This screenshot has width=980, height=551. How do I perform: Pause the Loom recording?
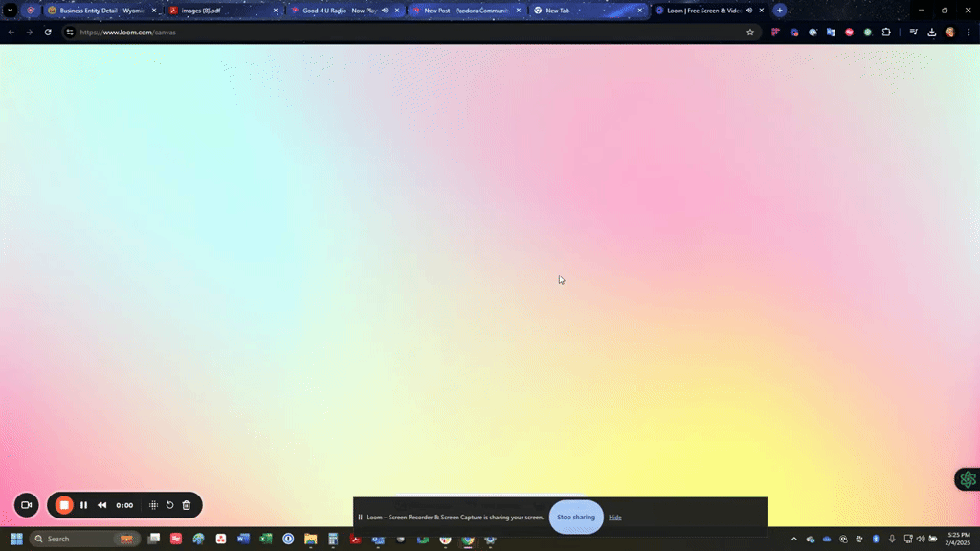[x=84, y=505]
